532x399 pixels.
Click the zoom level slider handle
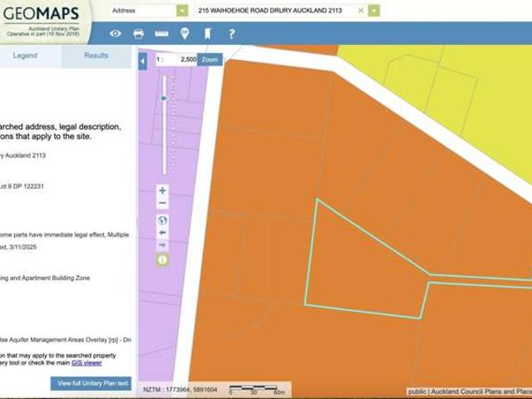pyautogui.click(x=164, y=98)
